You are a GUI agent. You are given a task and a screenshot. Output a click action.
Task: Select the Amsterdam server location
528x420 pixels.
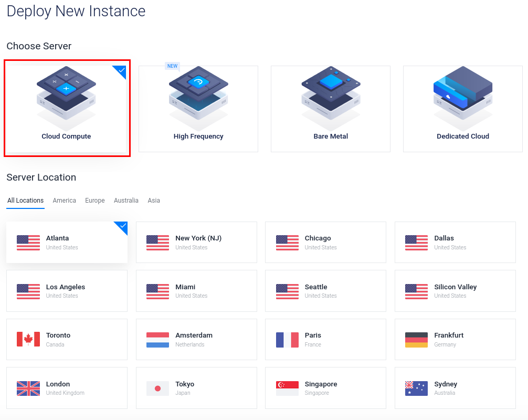(196, 339)
